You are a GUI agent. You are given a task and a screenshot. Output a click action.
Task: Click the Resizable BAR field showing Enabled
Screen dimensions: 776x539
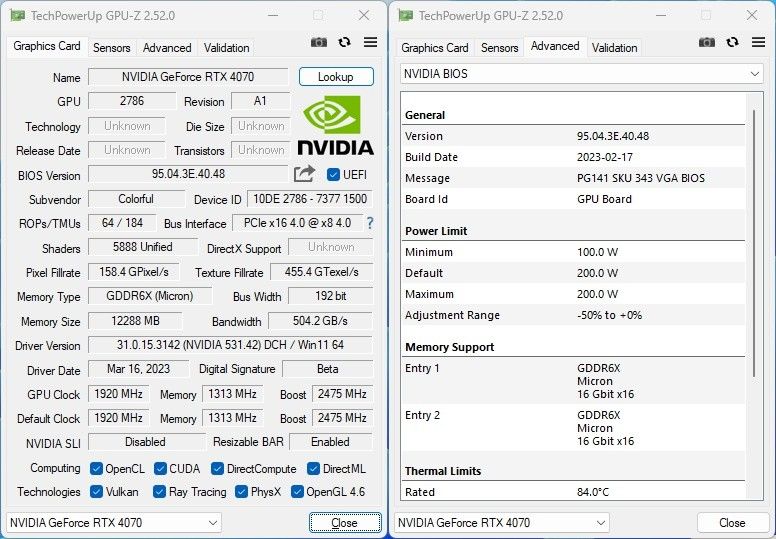[331, 442]
